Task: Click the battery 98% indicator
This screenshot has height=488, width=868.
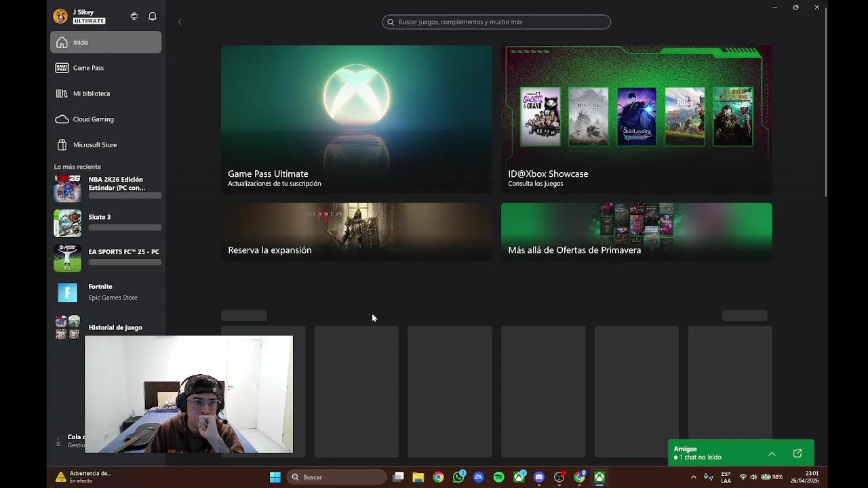Action: 772,477
